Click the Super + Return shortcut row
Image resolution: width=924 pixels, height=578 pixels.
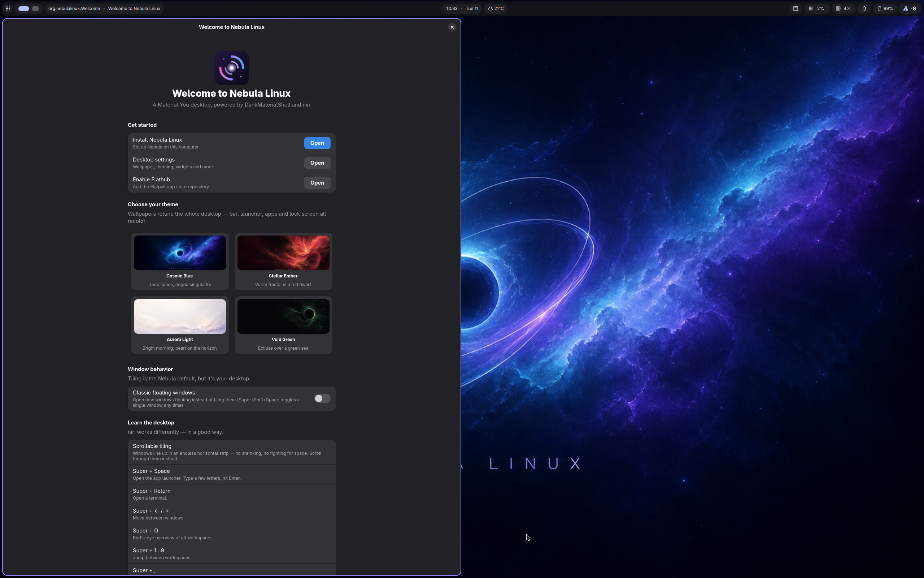[x=231, y=494]
